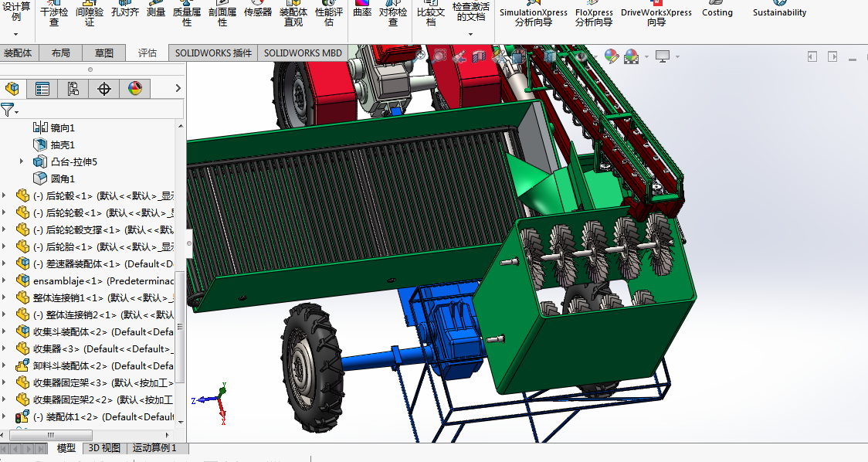
Task: Toggle the Section View icon
Action: coord(479,56)
